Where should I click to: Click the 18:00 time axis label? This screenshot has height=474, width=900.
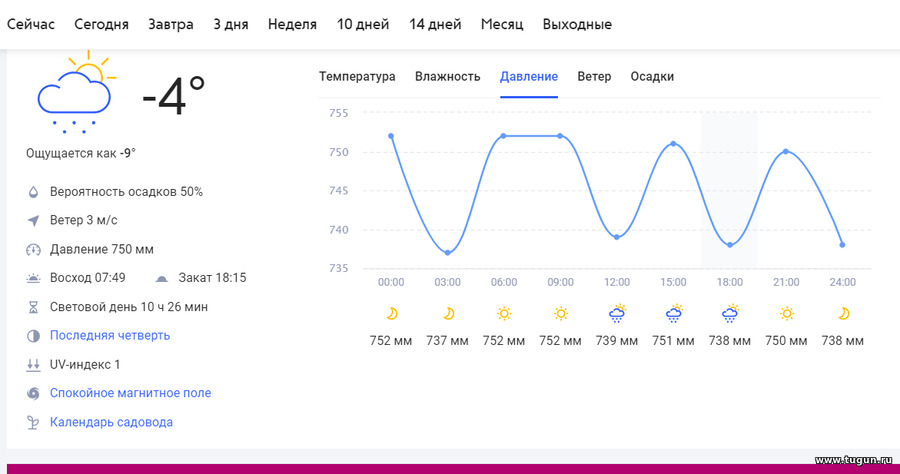[x=730, y=282]
